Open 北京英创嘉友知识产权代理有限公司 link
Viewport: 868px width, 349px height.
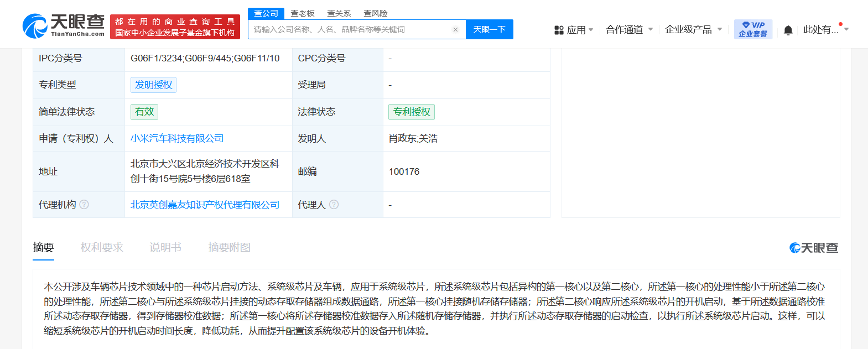click(x=205, y=205)
